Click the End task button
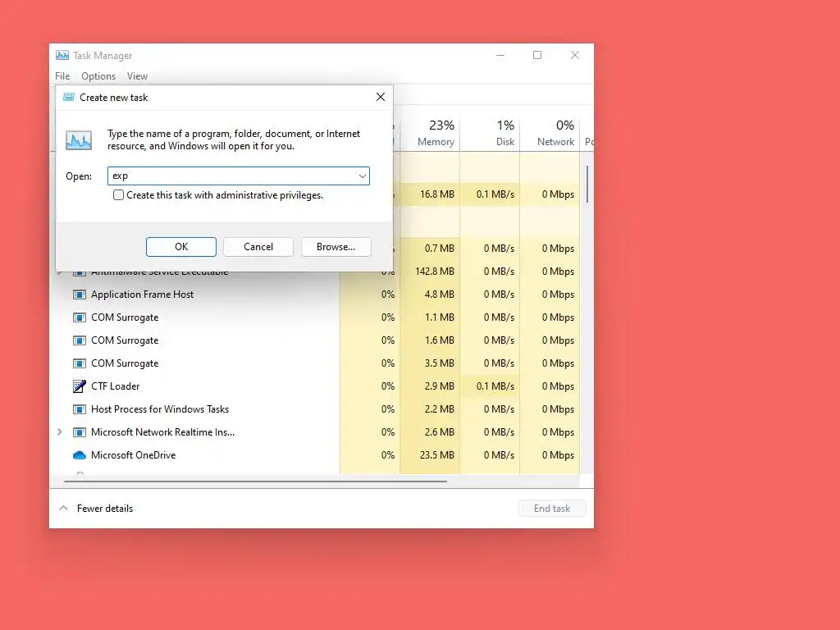Image resolution: width=840 pixels, height=630 pixels. [x=552, y=509]
